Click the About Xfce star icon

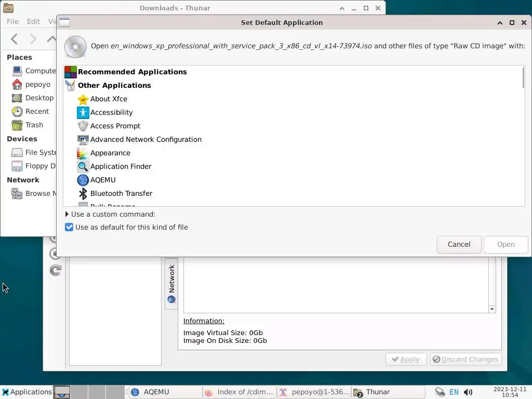pos(83,99)
